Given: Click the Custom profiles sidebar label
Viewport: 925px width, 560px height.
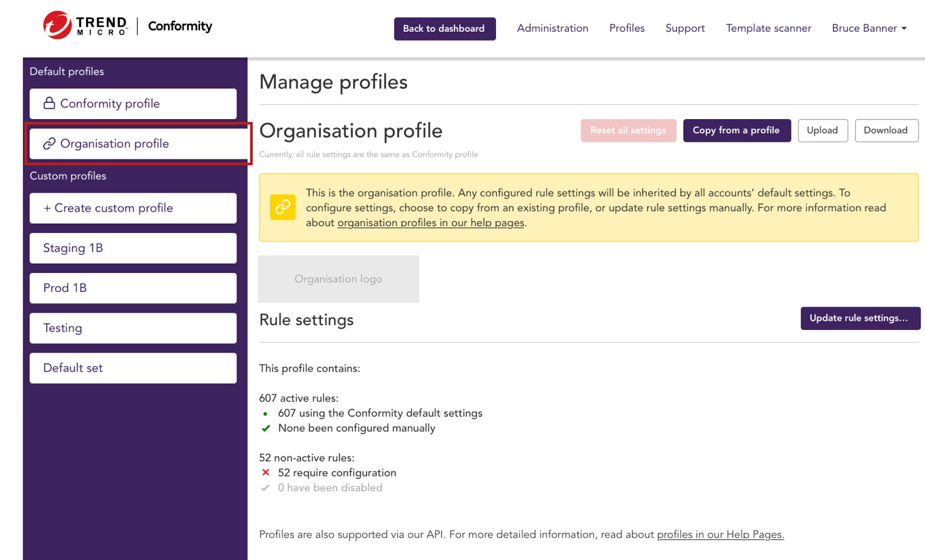Looking at the screenshot, I should tap(68, 176).
